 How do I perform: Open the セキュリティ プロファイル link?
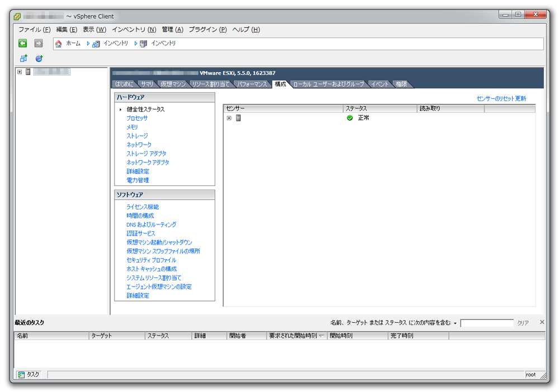151,260
